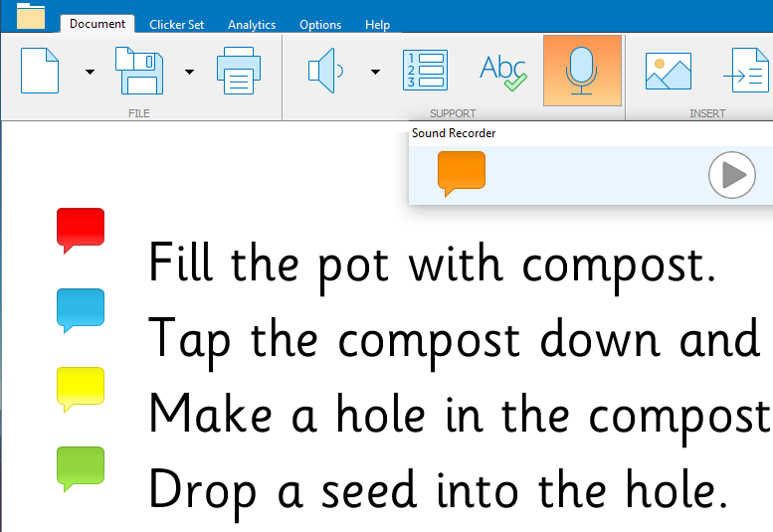The image size is (773, 532).
Task: Click the folder icon at top left
Action: [x=31, y=17]
